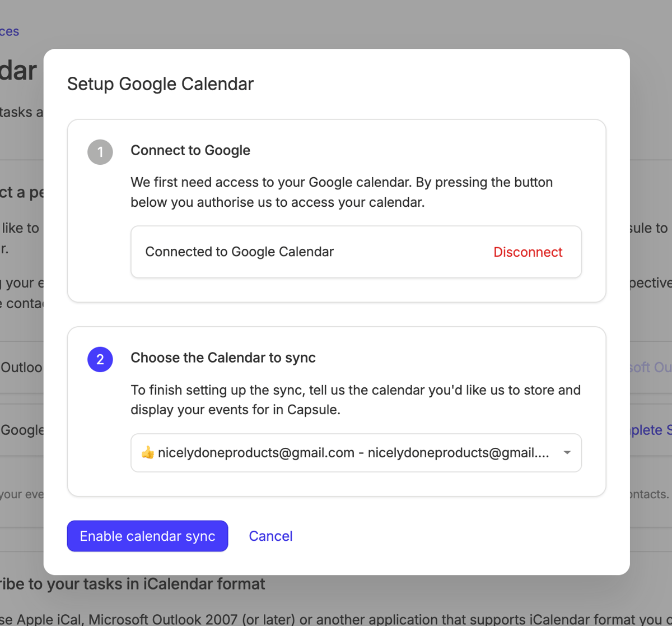This screenshot has width=672, height=626.
Task: Click the Choose the Calendar to sync heading
Action: click(x=223, y=358)
